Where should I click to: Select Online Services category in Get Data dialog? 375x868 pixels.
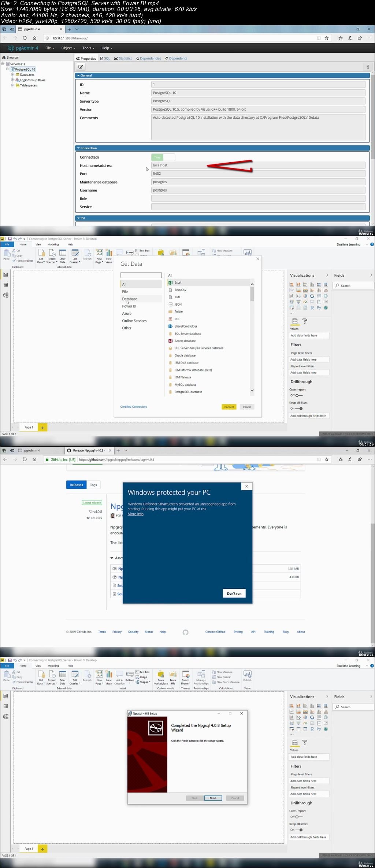pos(141,321)
